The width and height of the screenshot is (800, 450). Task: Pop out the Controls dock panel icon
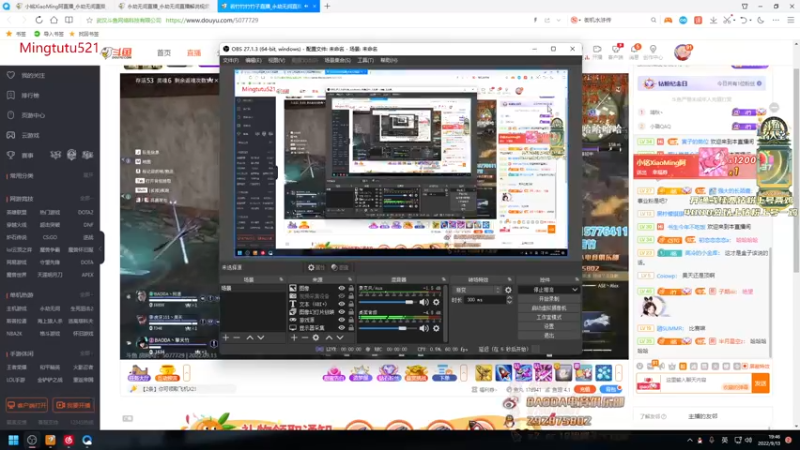click(x=577, y=280)
